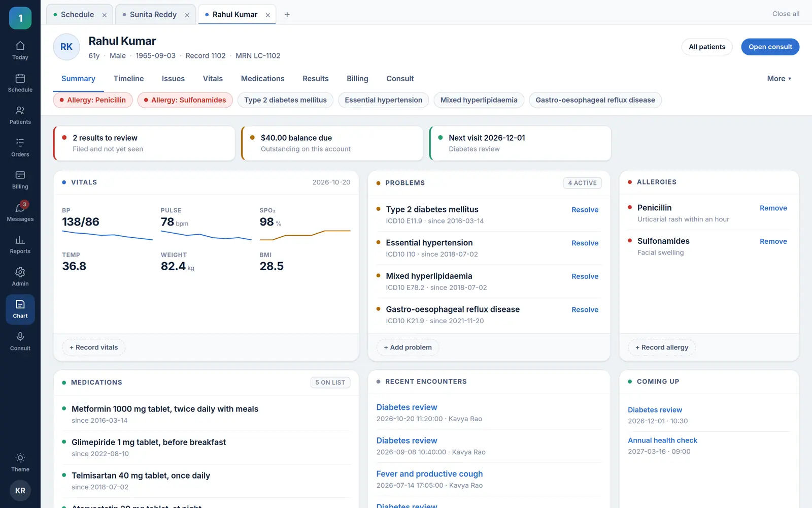Click the RK patient avatar
The image size is (812, 508).
(66, 47)
